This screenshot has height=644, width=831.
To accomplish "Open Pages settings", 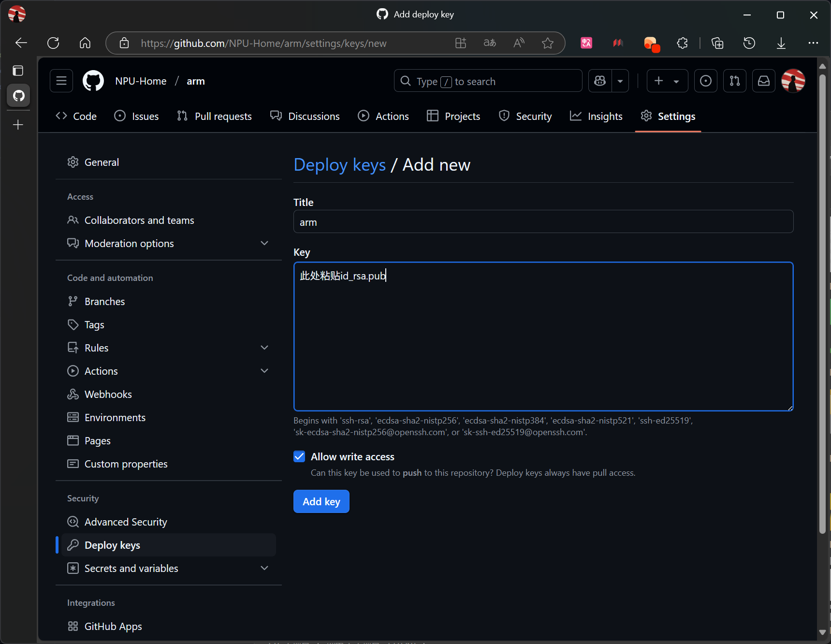I will tap(169, 441).
